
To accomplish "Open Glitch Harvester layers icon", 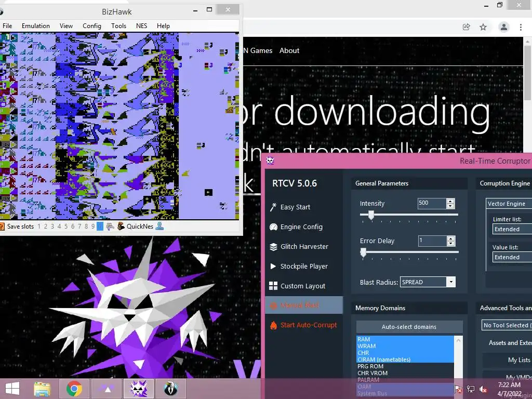I will tap(273, 247).
